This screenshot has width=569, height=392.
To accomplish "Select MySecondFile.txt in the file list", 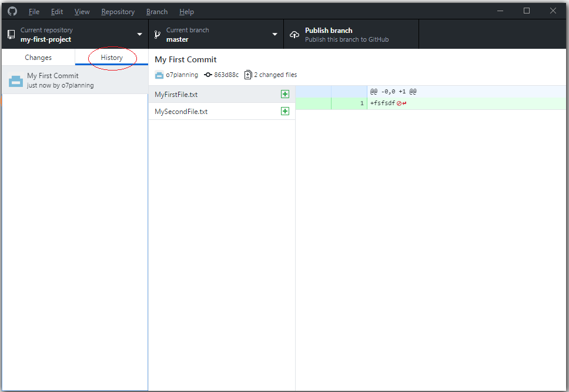I will click(x=222, y=112).
